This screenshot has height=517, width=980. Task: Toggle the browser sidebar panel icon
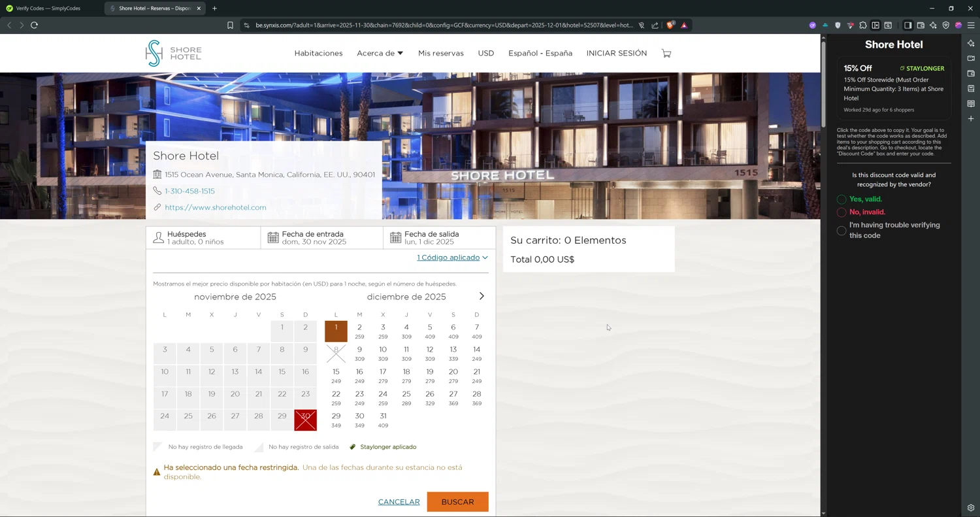[x=907, y=25]
